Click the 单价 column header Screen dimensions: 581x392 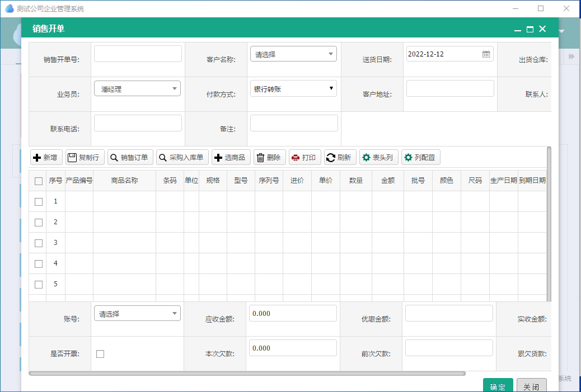click(326, 181)
